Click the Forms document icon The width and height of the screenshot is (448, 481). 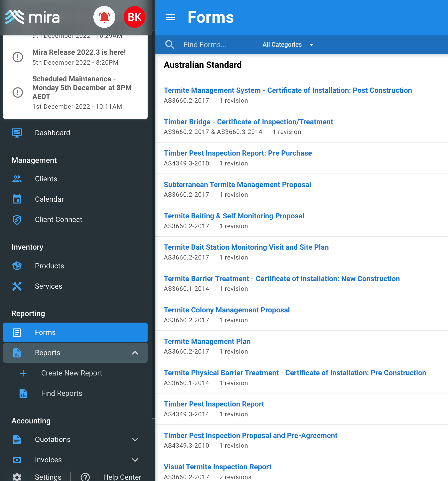click(17, 332)
